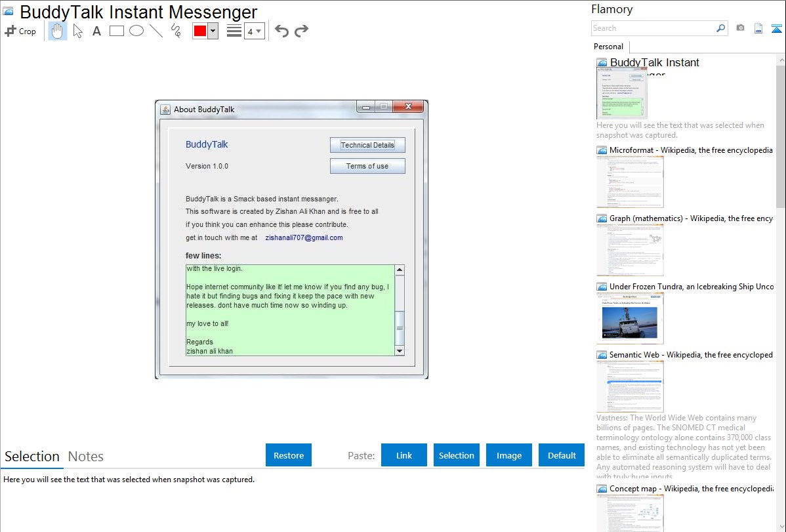This screenshot has width=786, height=532.
Task: Activate the hand pan tool
Action: pyautogui.click(x=58, y=31)
